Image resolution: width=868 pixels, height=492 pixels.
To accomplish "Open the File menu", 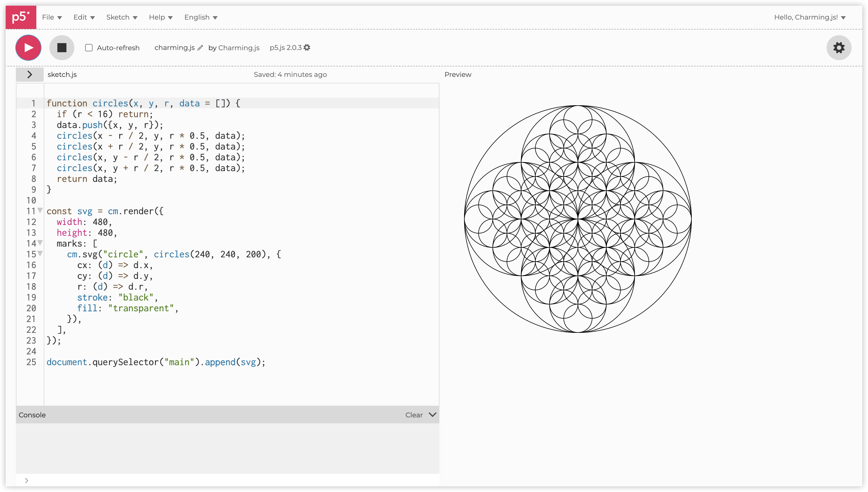I will (x=52, y=17).
